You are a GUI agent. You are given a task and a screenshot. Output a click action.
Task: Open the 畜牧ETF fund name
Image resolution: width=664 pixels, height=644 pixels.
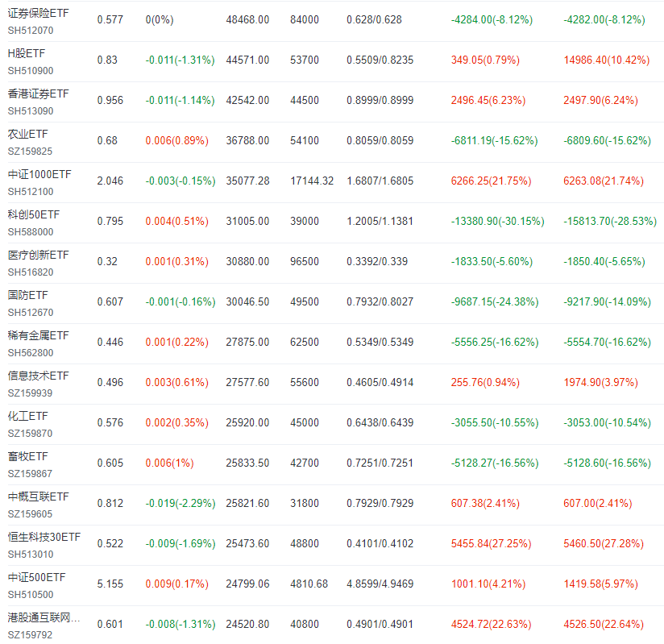pos(28,456)
